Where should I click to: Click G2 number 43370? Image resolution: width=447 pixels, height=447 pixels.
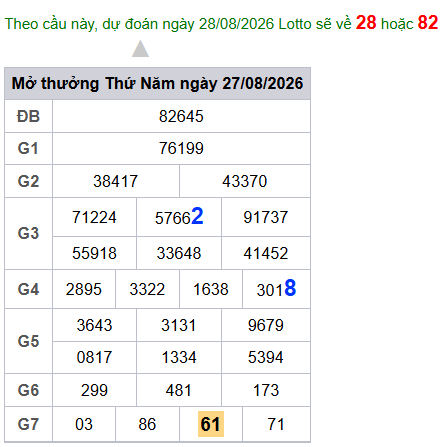click(245, 181)
